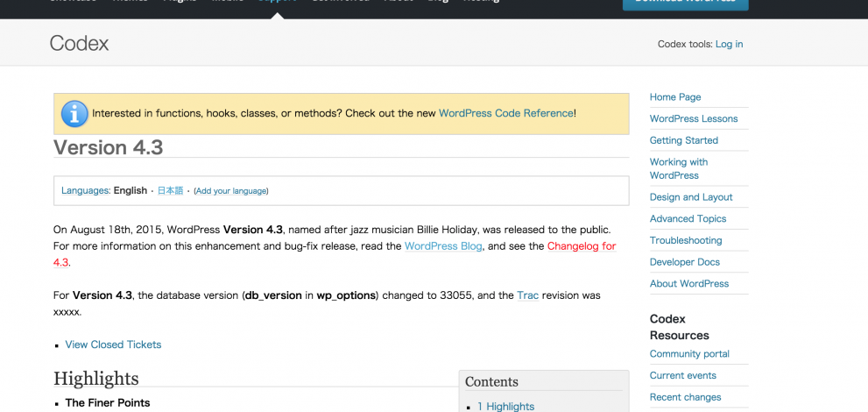Click the wp_options bold text

pyautogui.click(x=346, y=295)
